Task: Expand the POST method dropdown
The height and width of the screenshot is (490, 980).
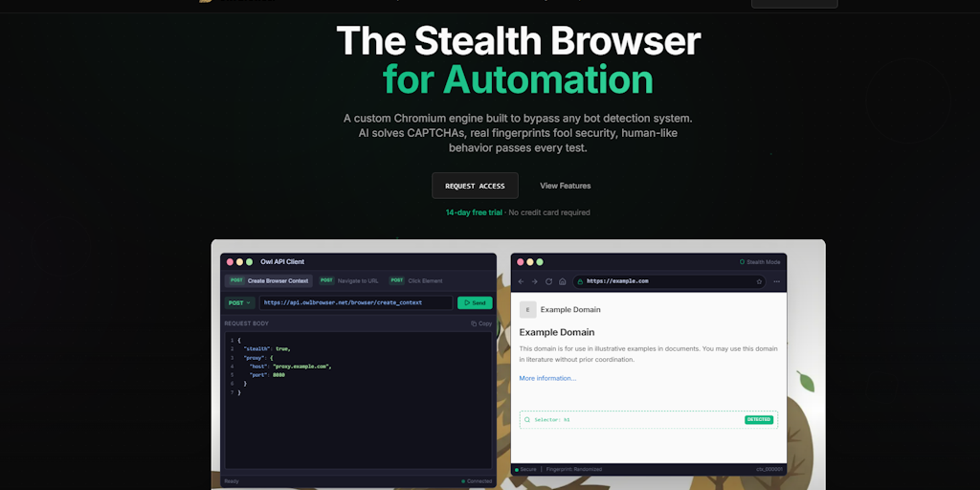Action: (x=239, y=302)
